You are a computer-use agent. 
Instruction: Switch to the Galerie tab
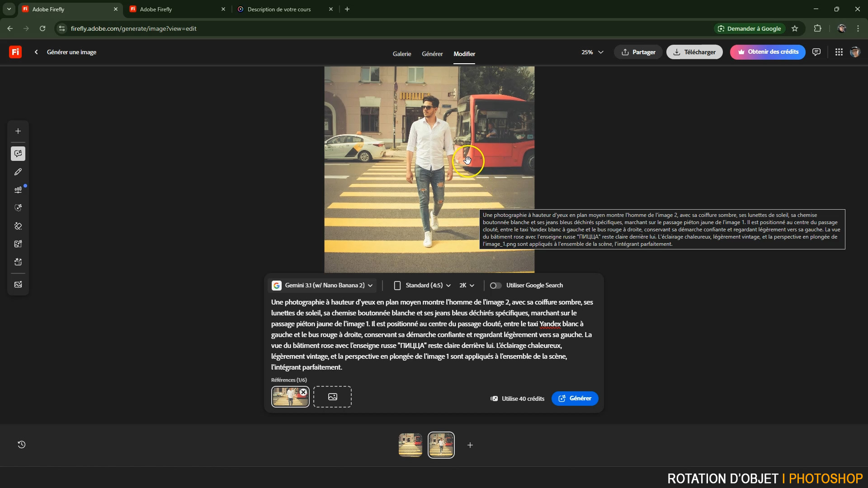point(401,54)
